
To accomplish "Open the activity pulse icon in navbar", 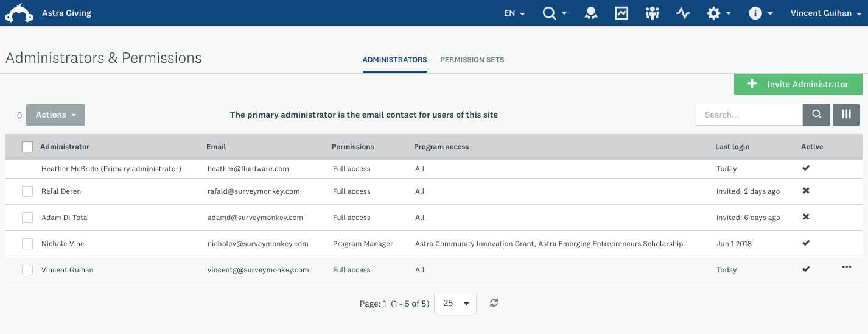I will (x=683, y=13).
